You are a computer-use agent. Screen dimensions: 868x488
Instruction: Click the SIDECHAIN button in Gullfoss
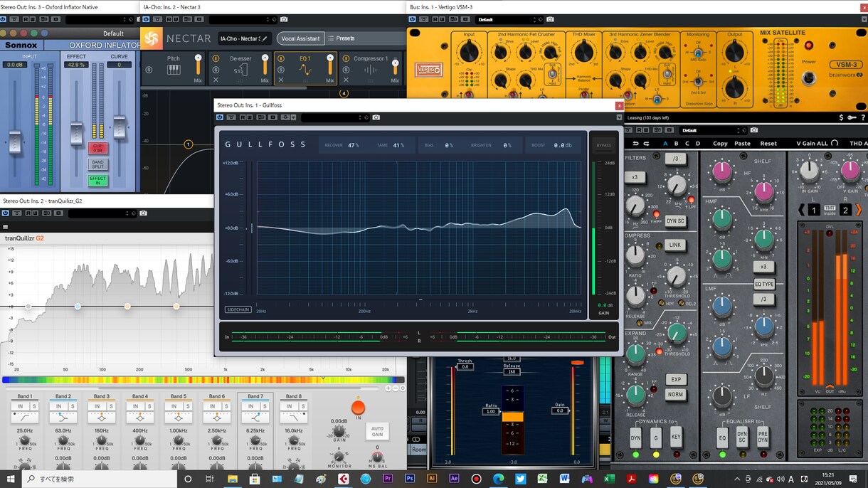[x=237, y=309]
